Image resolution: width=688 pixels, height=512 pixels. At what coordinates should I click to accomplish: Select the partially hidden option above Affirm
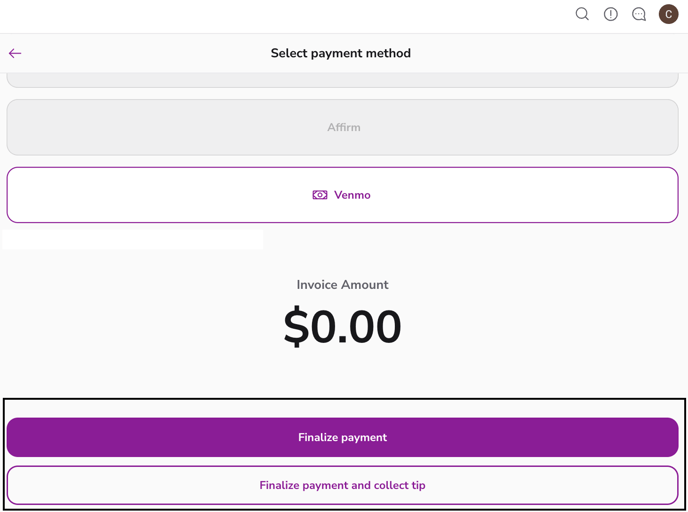click(342, 79)
